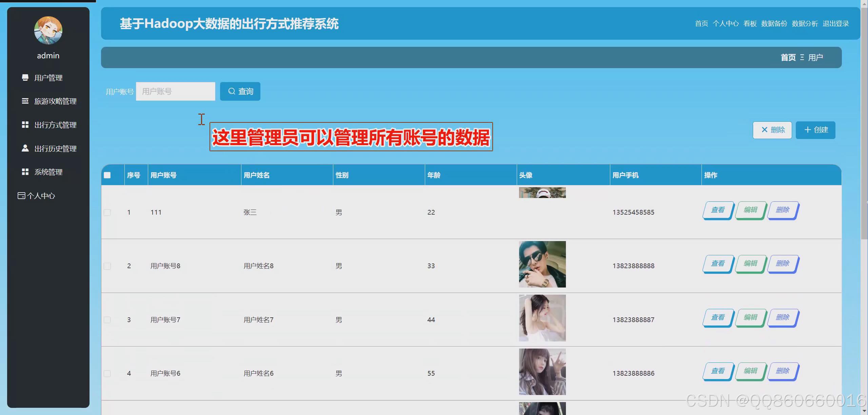The width and height of the screenshot is (868, 415).
Task: Toggle the select-all checkbox in table header
Action: coord(107,175)
